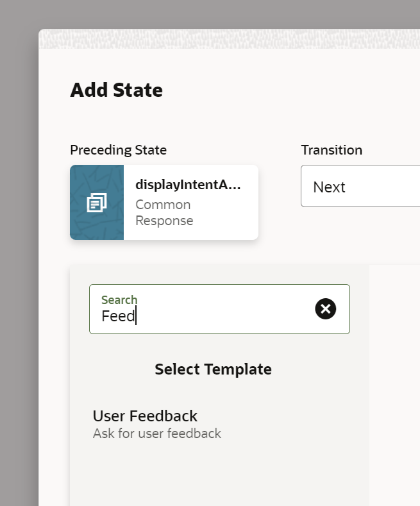Click the green Search label in the field

coord(119,299)
